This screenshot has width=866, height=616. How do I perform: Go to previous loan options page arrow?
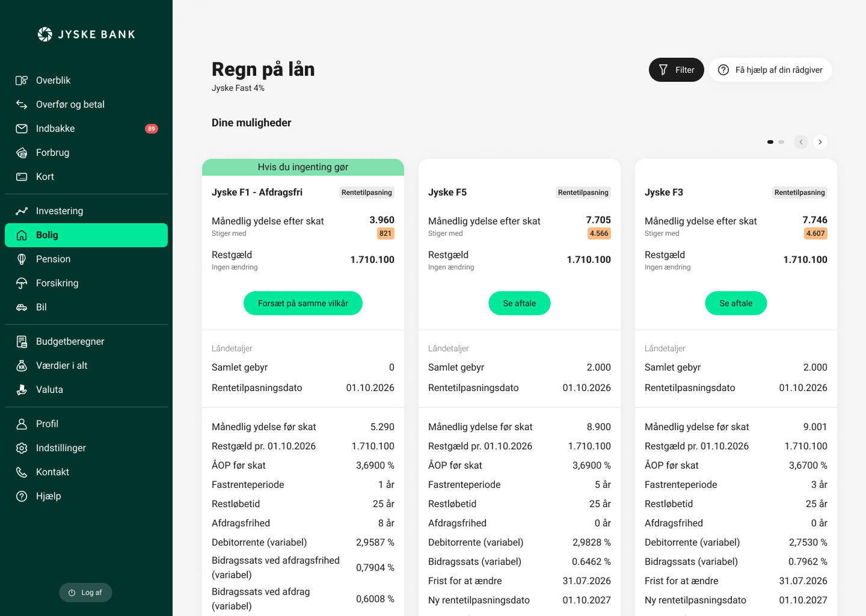[x=801, y=142]
